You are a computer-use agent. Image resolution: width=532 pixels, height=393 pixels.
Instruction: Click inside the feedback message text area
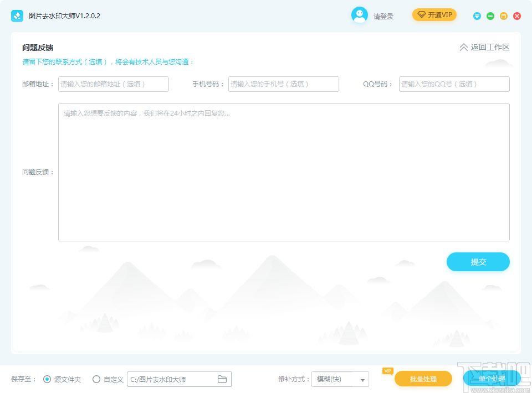(x=284, y=172)
